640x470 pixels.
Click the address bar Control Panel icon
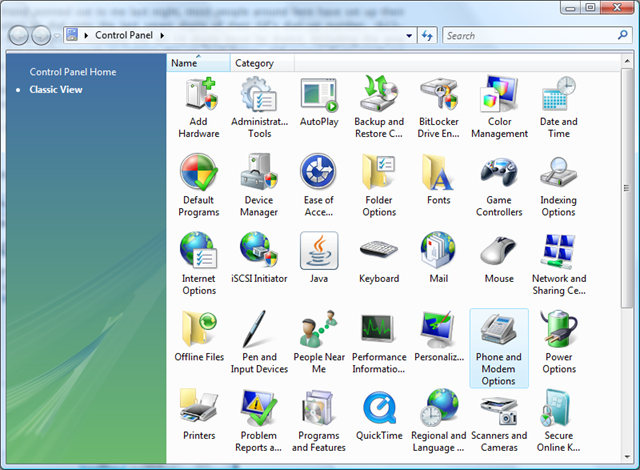coord(72,35)
